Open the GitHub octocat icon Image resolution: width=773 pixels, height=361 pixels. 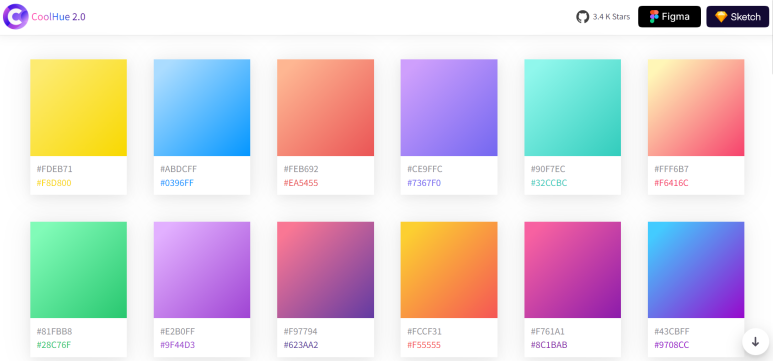(x=582, y=17)
